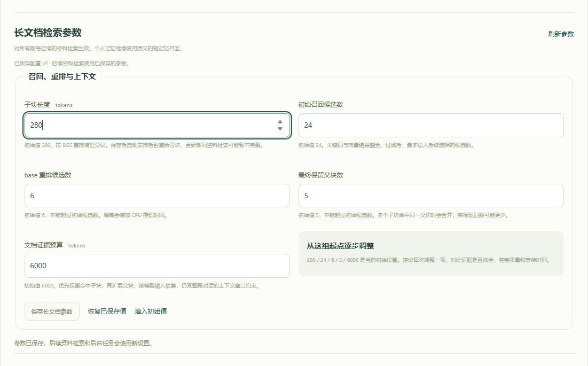Click the 初始值 280 hint under 子块长度
The image size is (588, 366).
(x=144, y=145)
